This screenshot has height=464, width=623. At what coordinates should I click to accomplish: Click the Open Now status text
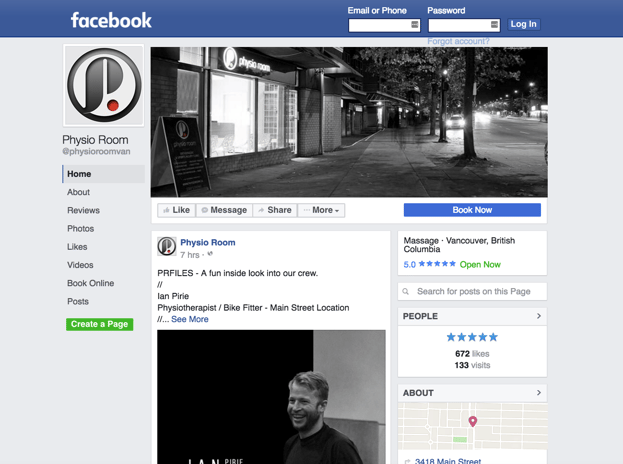480,265
